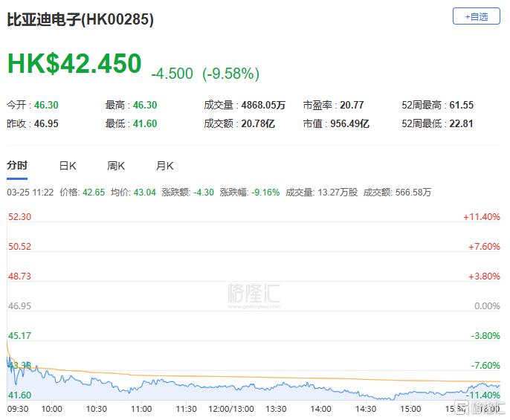This screenshot has height=420, width=510.
Task: Click the -3.80% right axis label
Action: (x=485, y=335)
